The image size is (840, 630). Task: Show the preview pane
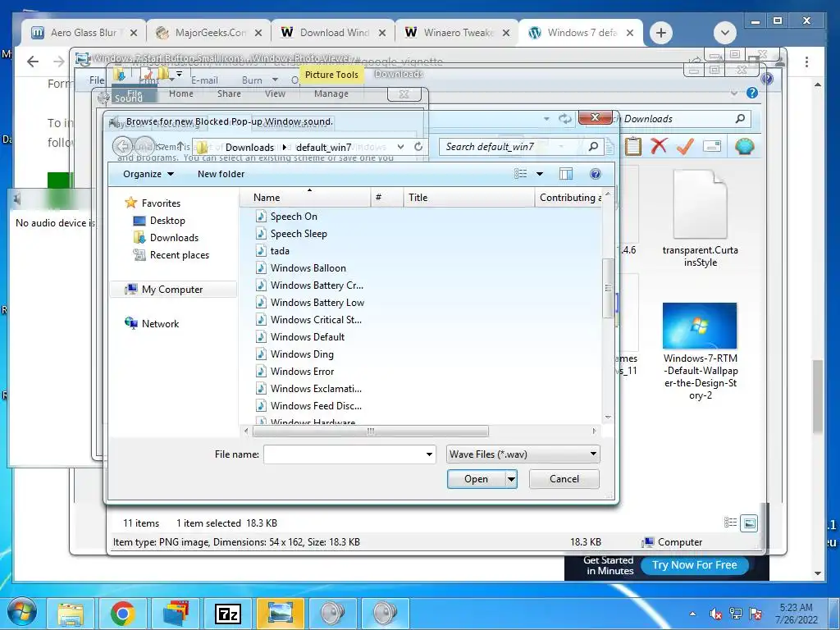(566, 174)
